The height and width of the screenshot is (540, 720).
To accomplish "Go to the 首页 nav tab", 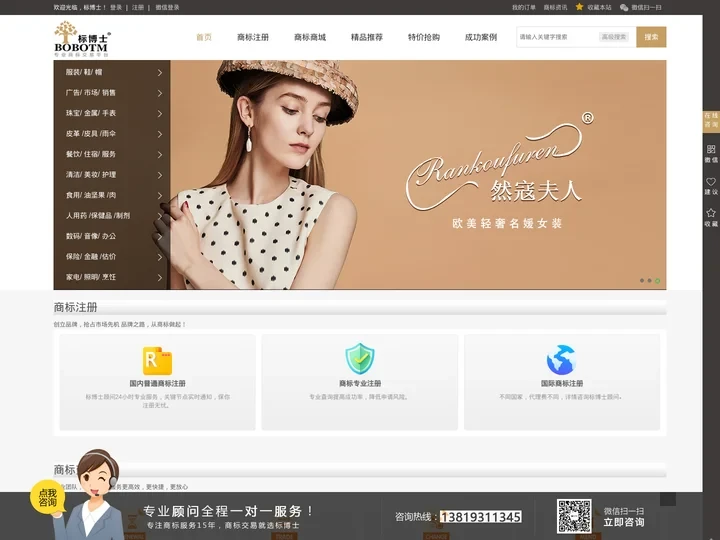I will coord(204,37).
